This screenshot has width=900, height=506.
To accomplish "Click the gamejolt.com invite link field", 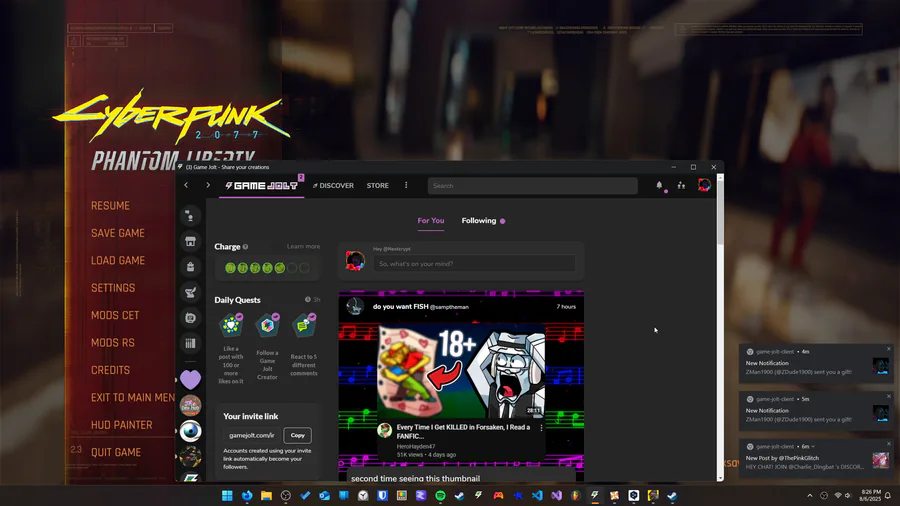I will click(251, 435).
